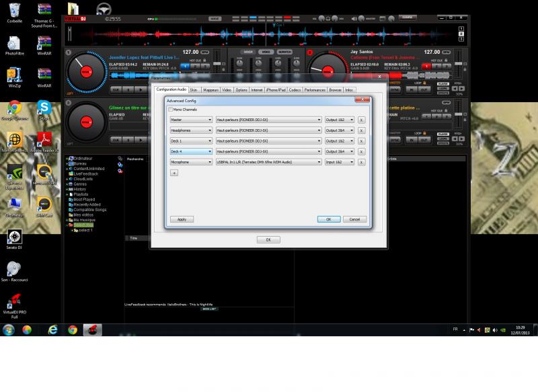
Task: Open Internet Explorer from the taskbar
Action: pos(52,330)
